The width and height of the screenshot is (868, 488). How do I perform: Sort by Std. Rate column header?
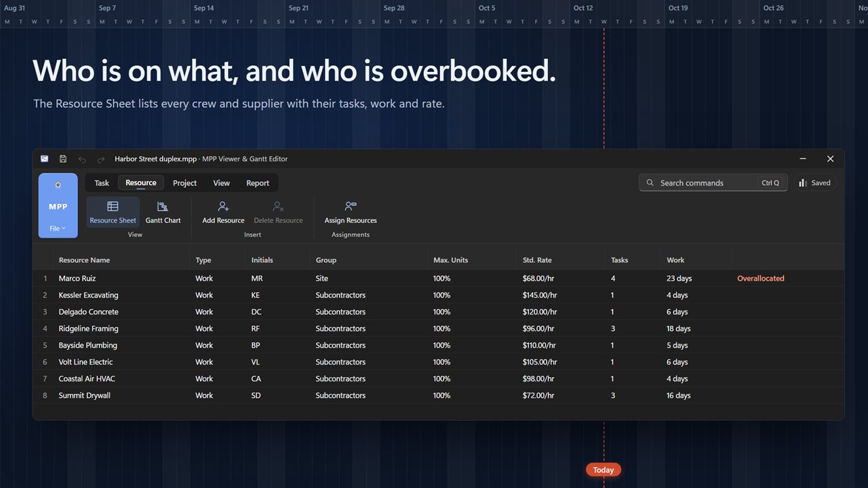[x=537, y=260]
